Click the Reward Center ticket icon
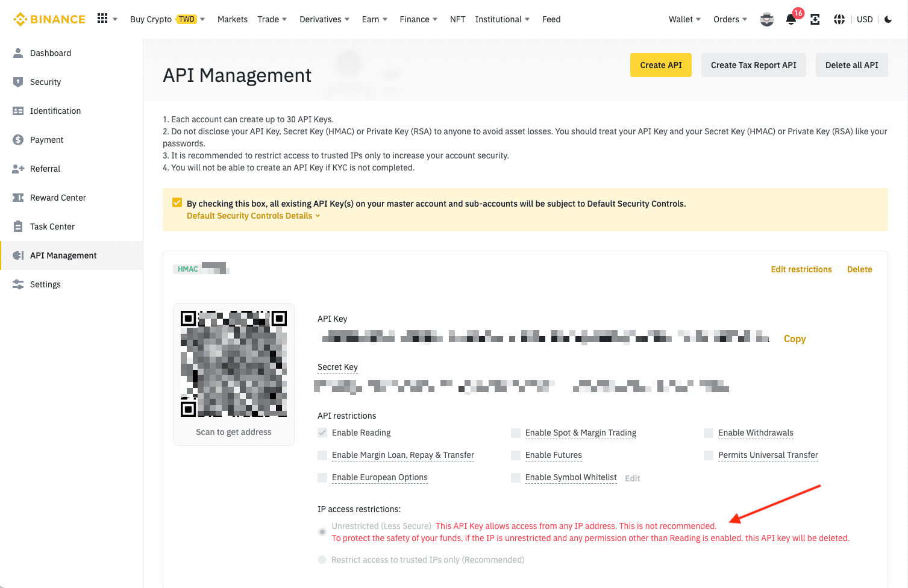 click(x=18, y=198)
